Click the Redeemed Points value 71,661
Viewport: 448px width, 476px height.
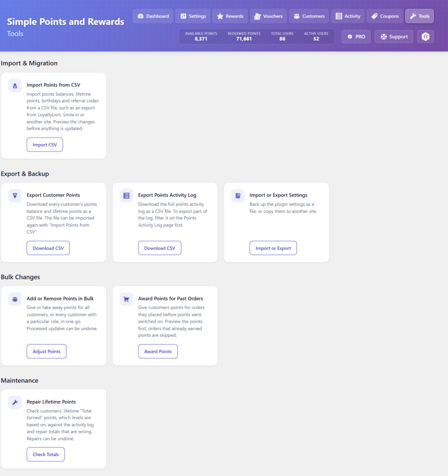tap(244, 39)
